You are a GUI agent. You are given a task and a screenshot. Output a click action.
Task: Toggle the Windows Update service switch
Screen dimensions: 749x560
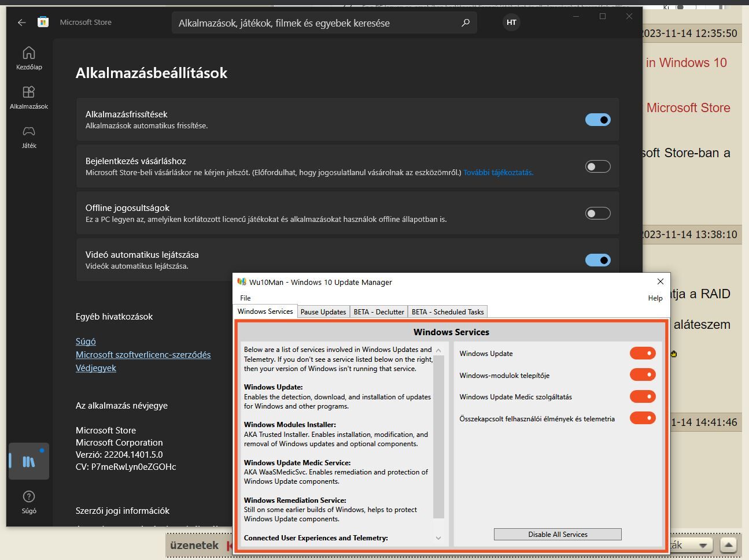pyautogui.click(x=643, y=353)
